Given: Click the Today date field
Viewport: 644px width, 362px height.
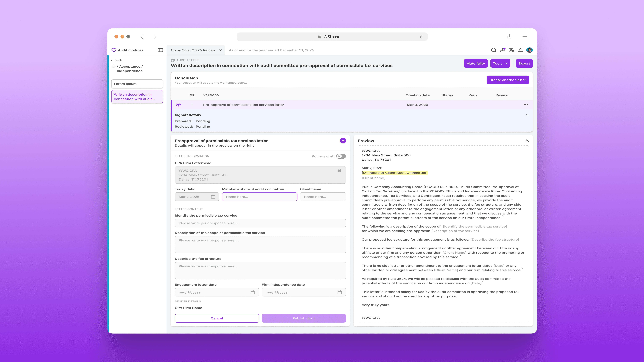Looking at the screenshot, I should [197, 197].
